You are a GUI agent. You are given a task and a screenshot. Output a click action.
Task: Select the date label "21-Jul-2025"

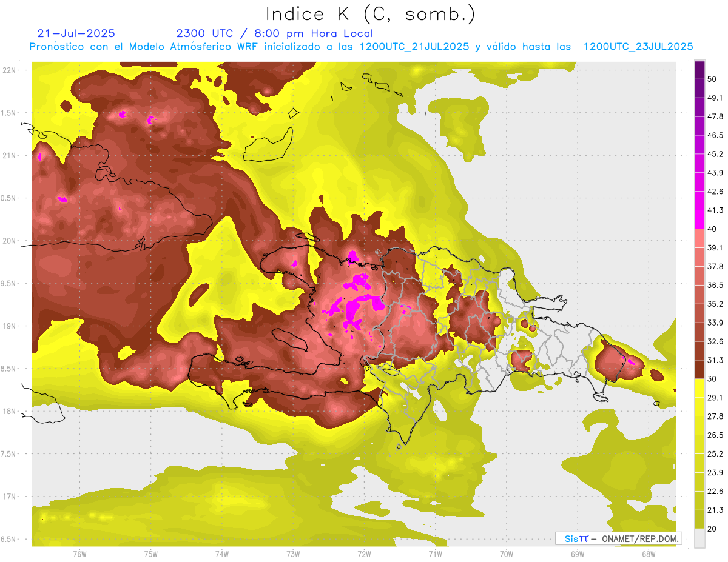click(76, 33)
